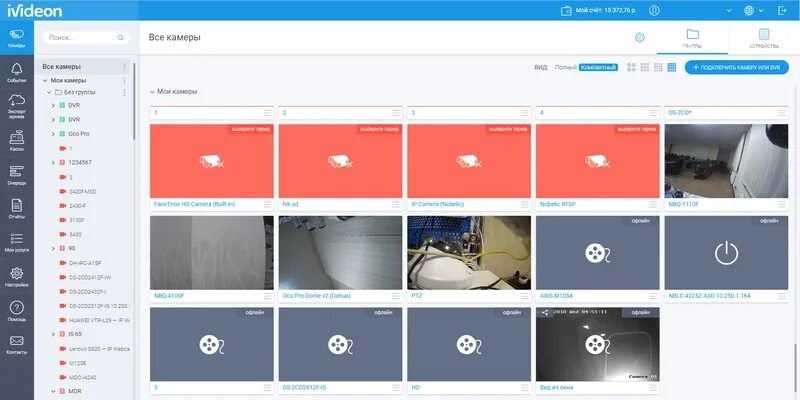
Task: Open the menu for hik sd card
Action: 396,204
